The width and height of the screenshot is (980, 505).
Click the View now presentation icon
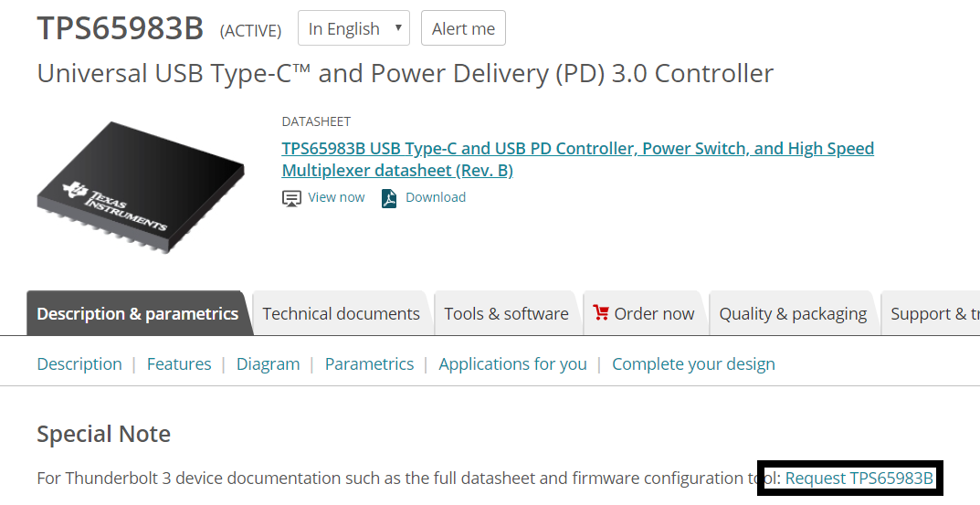(291, 199)
